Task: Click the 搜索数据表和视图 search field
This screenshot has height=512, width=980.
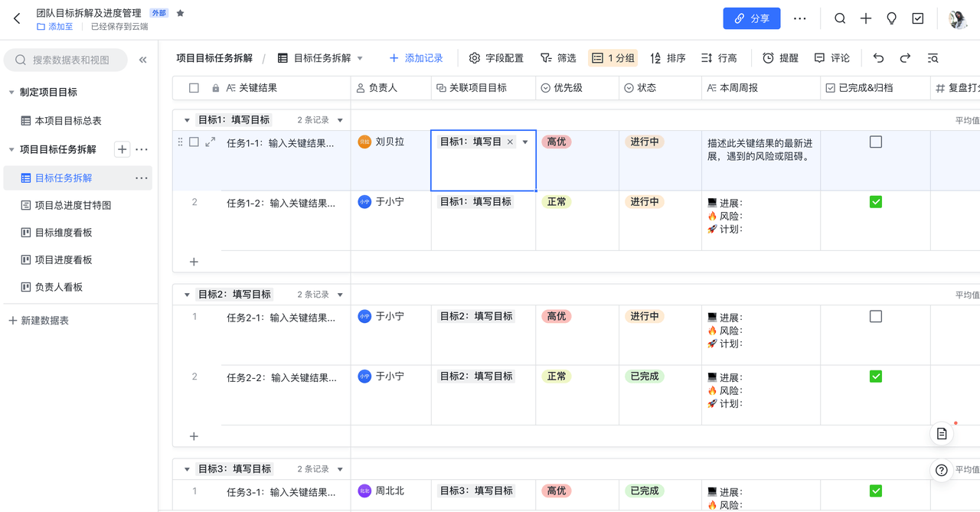Action: 70,60
